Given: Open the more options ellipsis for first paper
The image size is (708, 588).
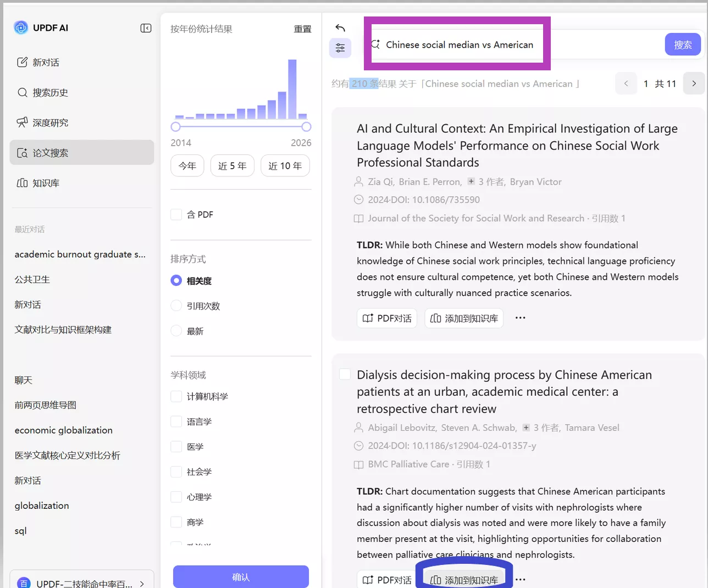Looking at the screenshot, I should coord(520,318).
